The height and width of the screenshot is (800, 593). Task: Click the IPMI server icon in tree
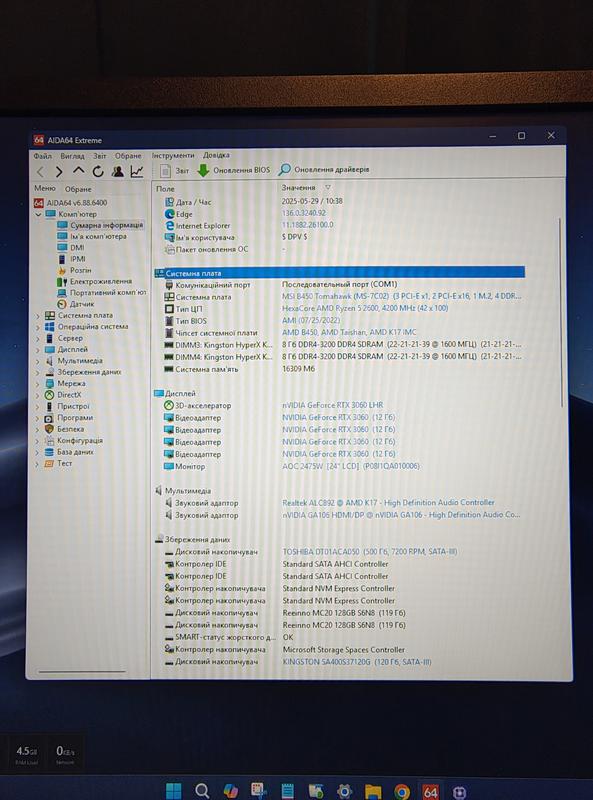point(62,259)
